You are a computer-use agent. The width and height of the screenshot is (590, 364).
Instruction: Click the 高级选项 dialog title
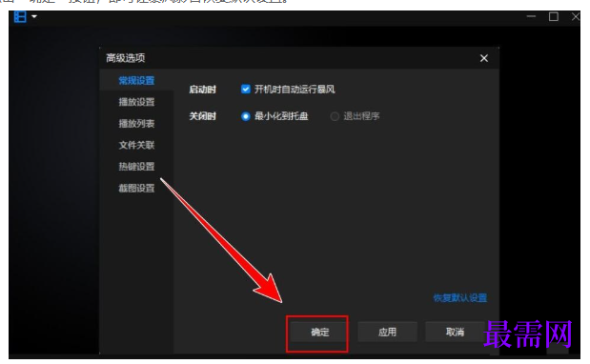click(x=125, y=58)
